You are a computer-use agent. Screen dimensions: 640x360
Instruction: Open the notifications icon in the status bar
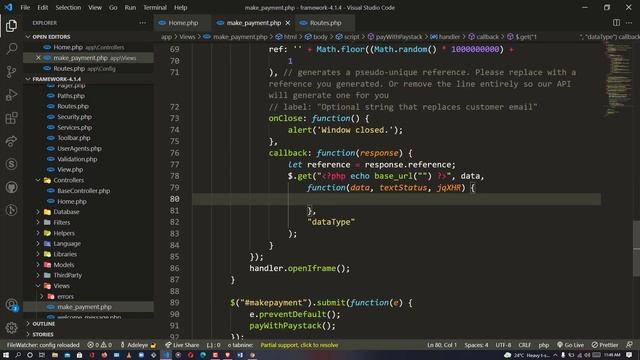tap(629, 345)
